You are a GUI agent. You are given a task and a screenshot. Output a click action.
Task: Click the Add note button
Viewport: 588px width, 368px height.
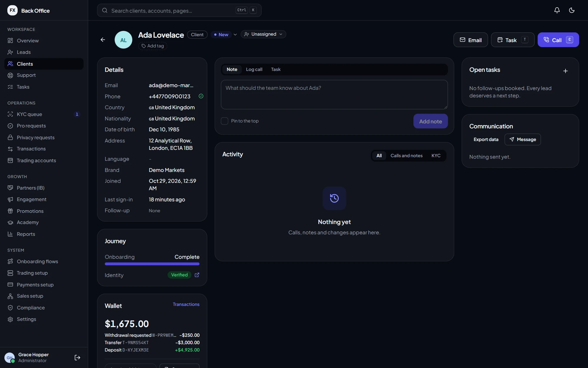tap(430, 121)
